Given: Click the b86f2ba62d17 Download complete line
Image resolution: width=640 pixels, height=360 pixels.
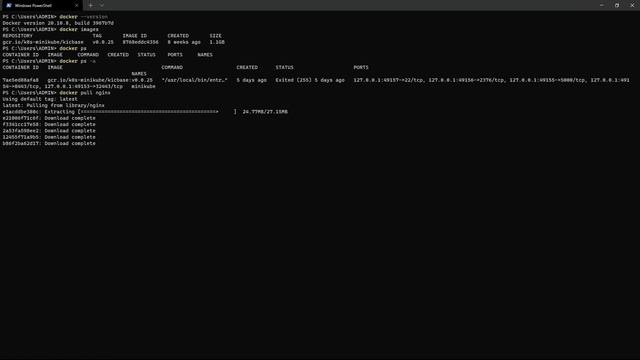Looking at the screenshot, I should tap(49, 144).
